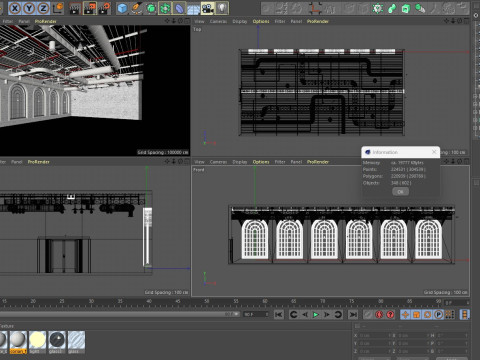
Task: Toggle Position keyframe recording
Action: coord(405,314)
